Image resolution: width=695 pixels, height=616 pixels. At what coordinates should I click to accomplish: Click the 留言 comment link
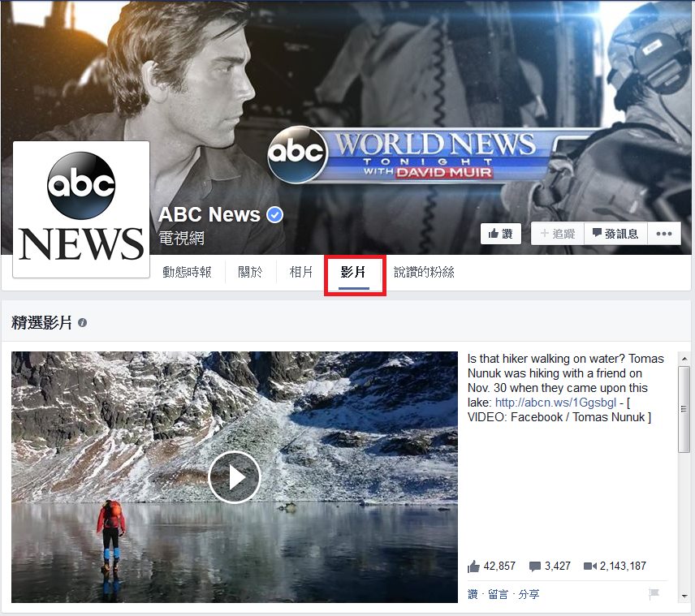click(498, 594)
